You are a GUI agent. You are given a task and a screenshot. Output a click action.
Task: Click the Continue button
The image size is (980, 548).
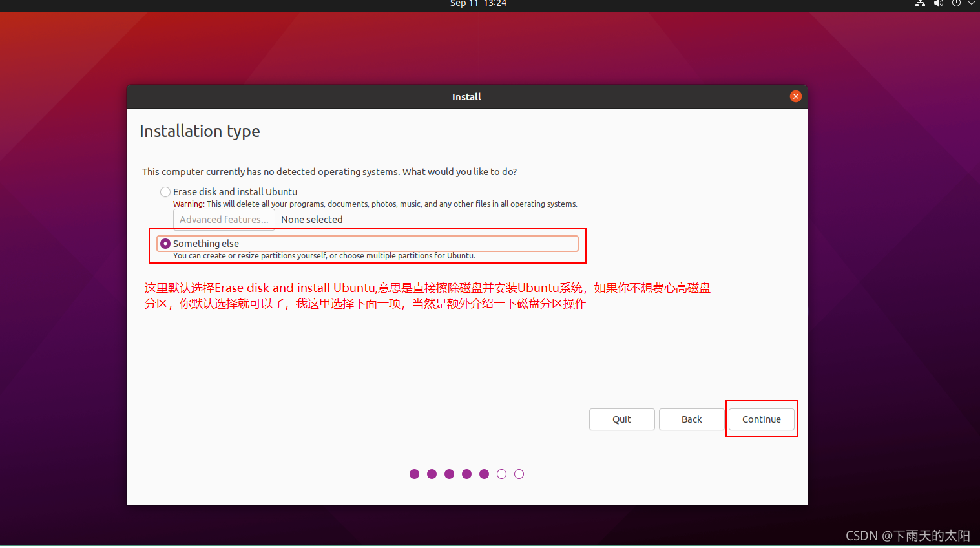(762, 419)
